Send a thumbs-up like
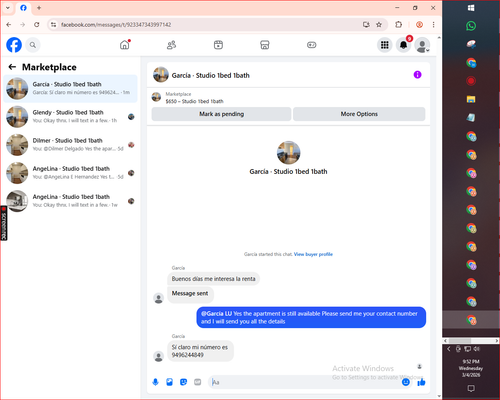Screen dimensions: 500x400 click(x=421, y=382)
